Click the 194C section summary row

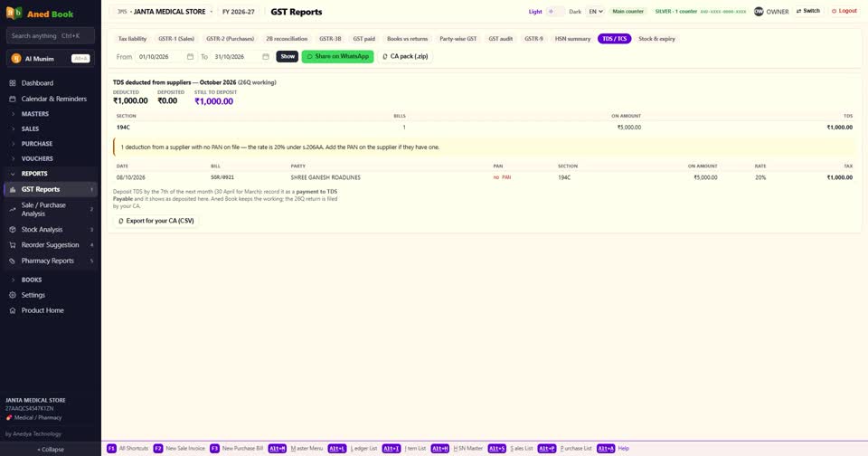pos(485,128)
